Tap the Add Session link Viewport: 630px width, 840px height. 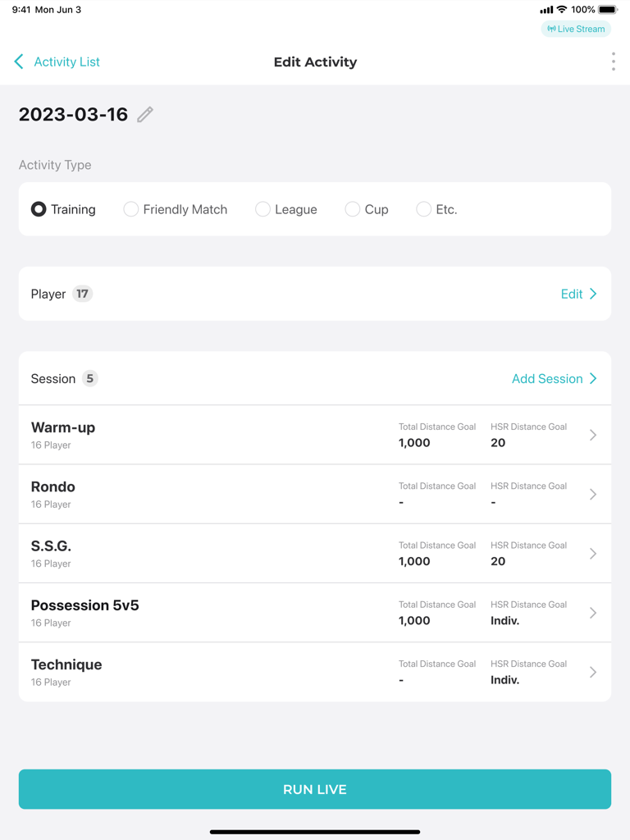pyautogui.click(x=554, y=379)
